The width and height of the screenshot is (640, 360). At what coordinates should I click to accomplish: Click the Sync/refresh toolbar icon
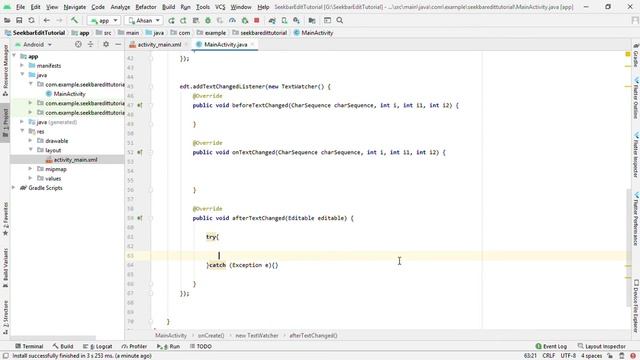pyautogui.click(x=31, y=20)
